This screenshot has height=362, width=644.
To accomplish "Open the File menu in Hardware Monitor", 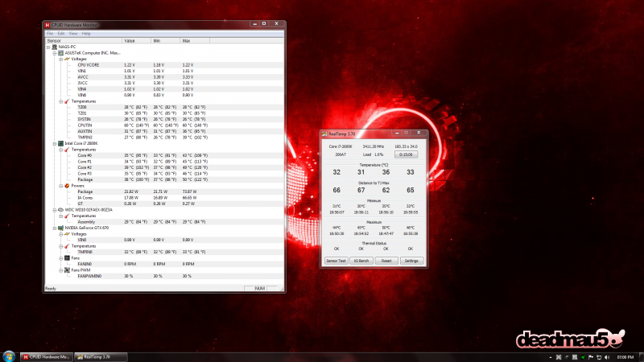I will pos(50,34).
